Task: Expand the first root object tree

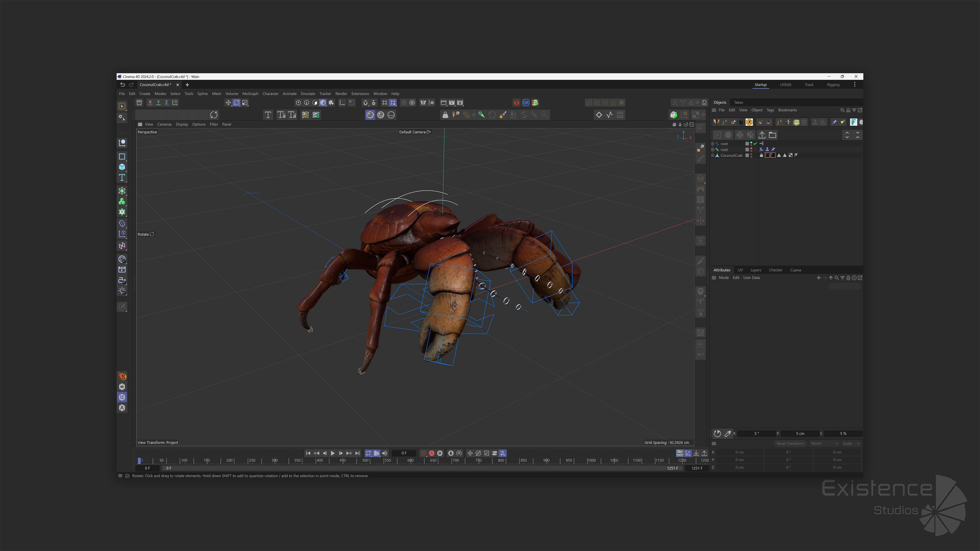Action: click(x=713, y=144)
